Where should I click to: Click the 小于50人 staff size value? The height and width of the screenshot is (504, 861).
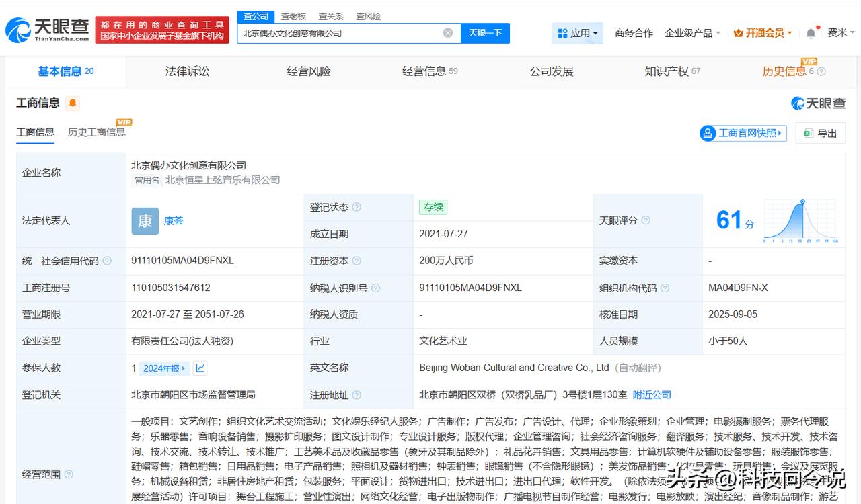728,341
